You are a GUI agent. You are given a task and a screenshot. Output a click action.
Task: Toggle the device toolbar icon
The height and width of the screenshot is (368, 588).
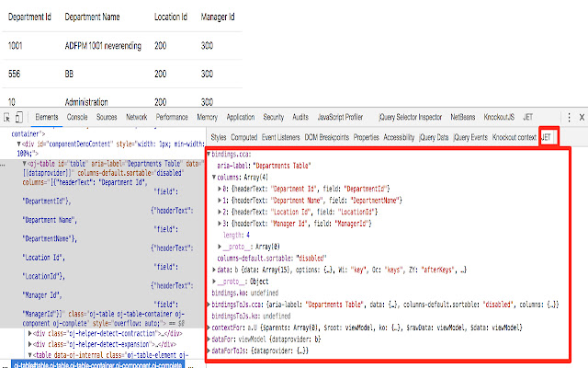tap(18, 118)
